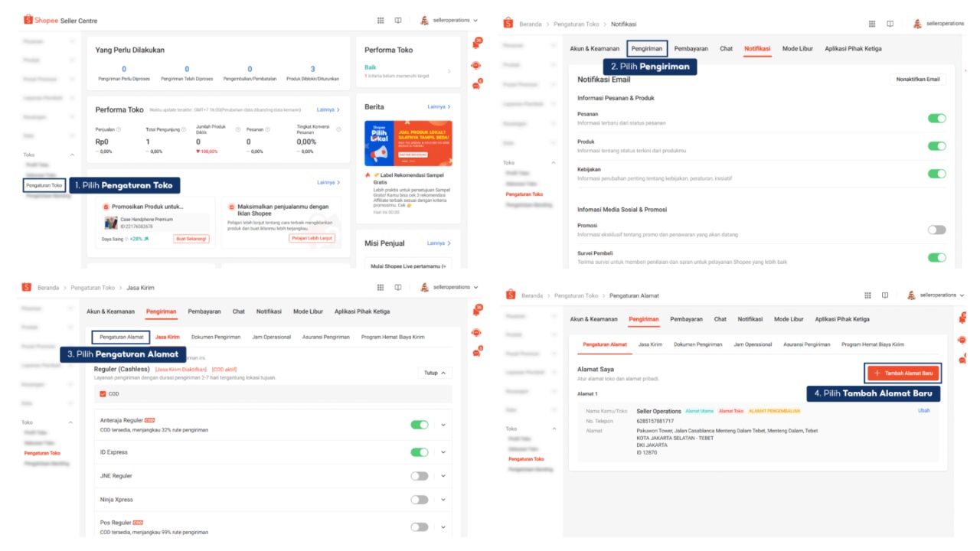Select the Jam Operasional tab on Pengaturan Alamat page
Image resolution: width=980 pixels, height=551 pixels.
(x=753, y=344)
